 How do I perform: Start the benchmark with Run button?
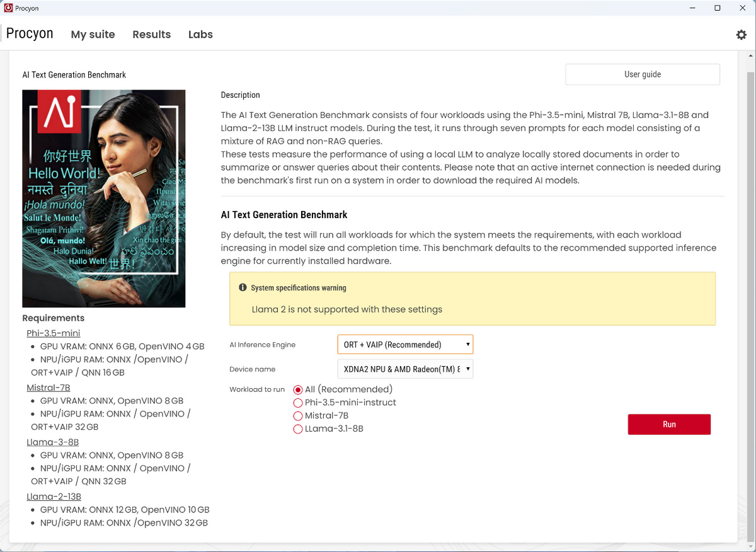669,424
